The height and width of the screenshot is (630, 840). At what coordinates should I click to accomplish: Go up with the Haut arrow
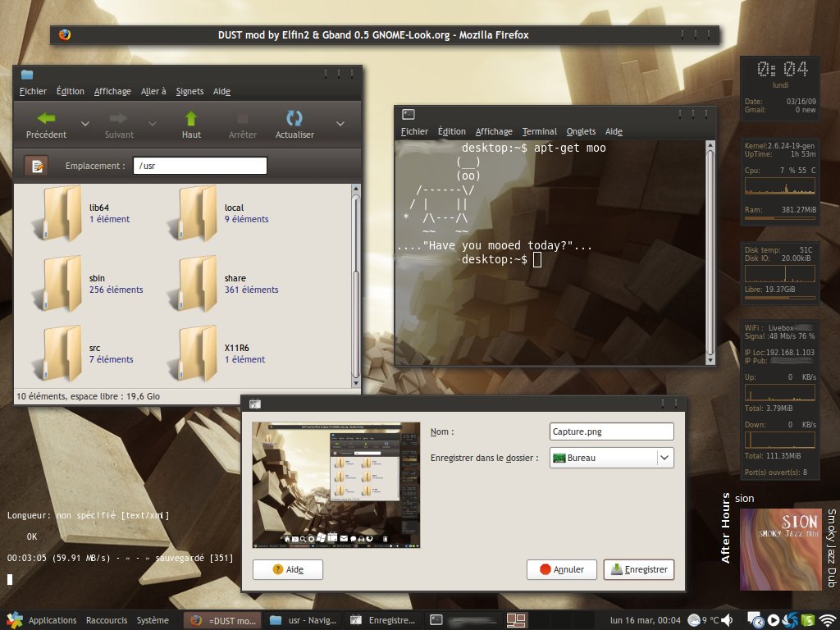[x=191, y=125]
